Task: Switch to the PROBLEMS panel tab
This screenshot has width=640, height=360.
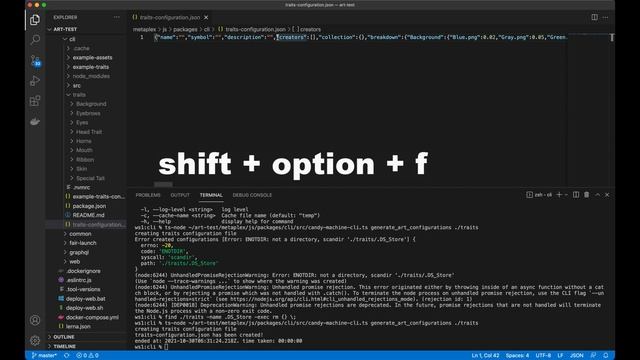Action: pyautogui.click(x=148, y=195)
